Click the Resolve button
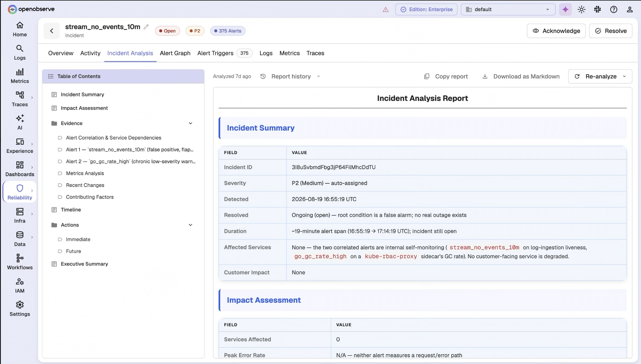The width and height of the screenshot is (641, 364). (610, 31)
